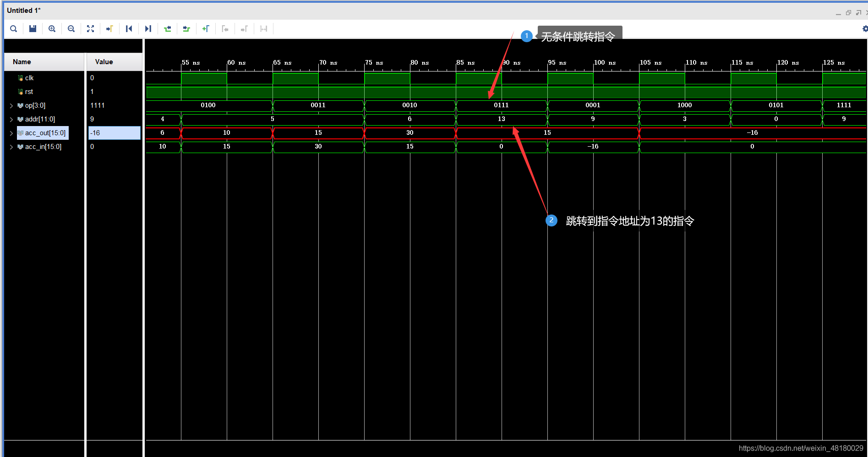868x457 pixels.
Task: Float the waveform window
Action: (848, 13)
